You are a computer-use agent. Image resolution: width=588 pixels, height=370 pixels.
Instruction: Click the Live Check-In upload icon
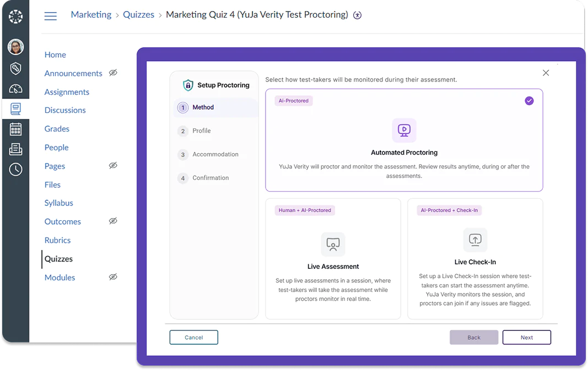(475, 240)
